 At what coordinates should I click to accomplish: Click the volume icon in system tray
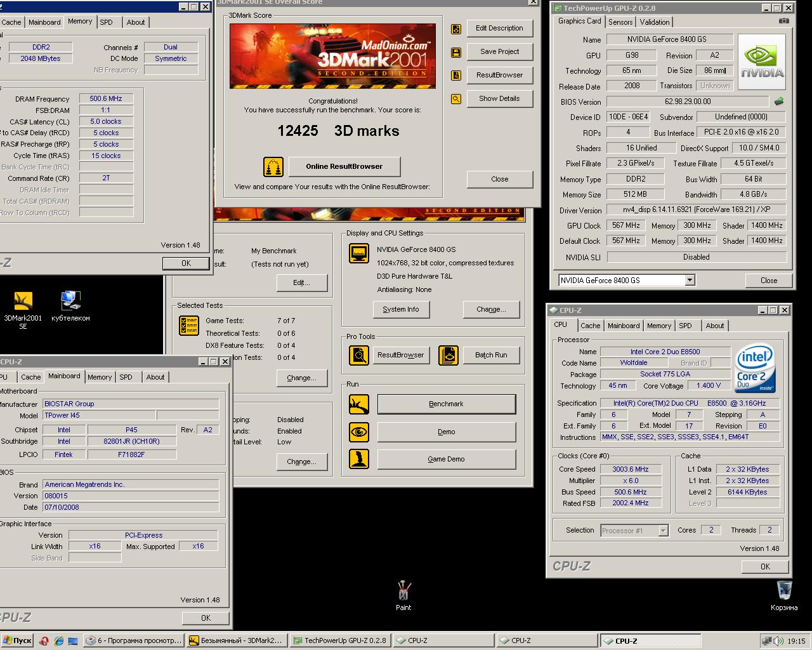click(778, 640)
